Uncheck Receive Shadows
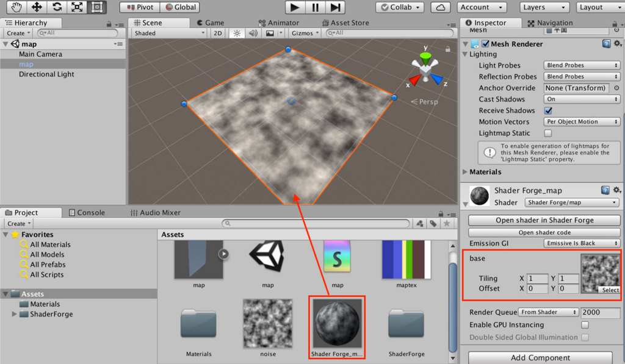 click(549, 110)
